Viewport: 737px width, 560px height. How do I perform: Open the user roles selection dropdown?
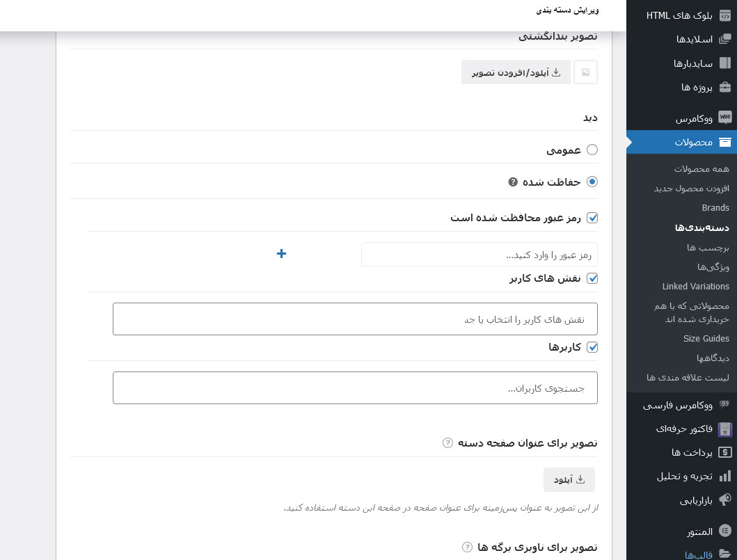click(355, 319)
